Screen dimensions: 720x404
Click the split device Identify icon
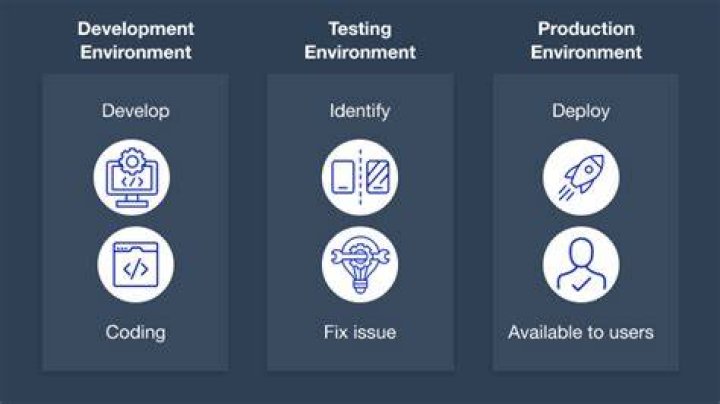[x=360, y=177]
